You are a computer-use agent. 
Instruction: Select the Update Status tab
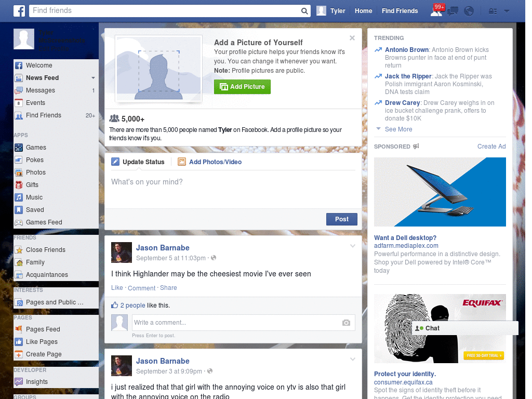[x=138, y=162]
